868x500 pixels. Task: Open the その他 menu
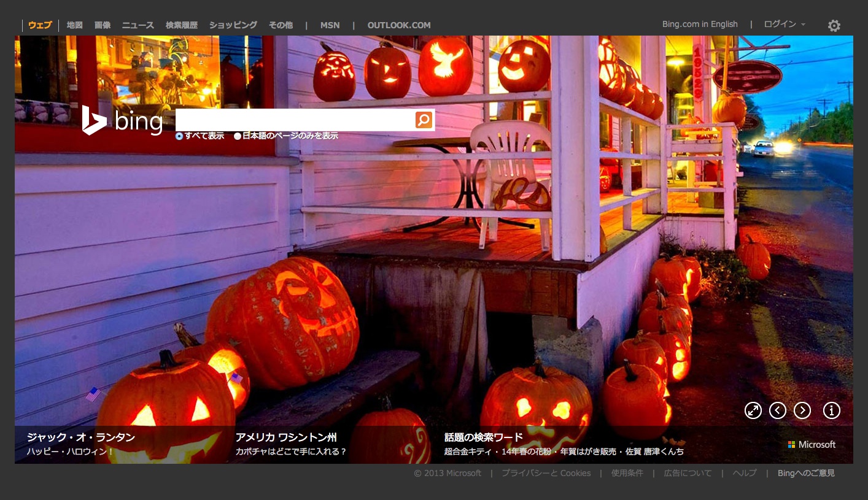[281, 25]
